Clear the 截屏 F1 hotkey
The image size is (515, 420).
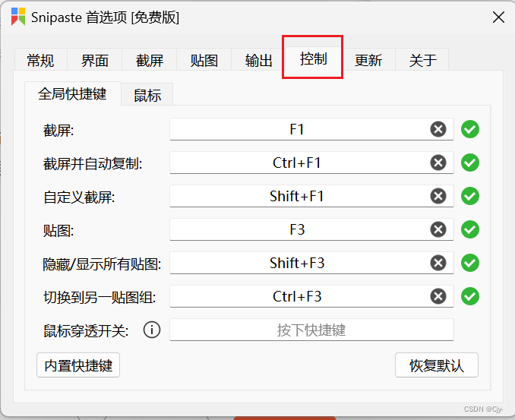pyautogui.click(x=438, y=129)
